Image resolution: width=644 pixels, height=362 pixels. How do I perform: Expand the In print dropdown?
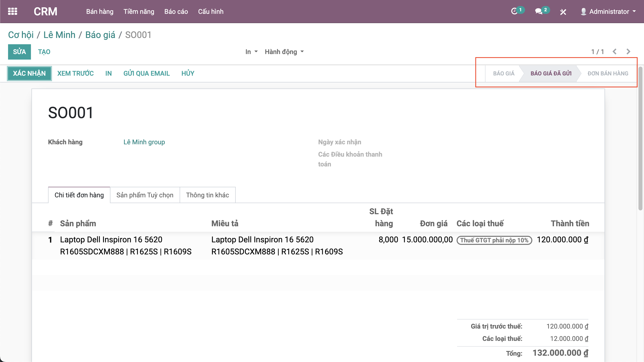[x=251, y=52]
